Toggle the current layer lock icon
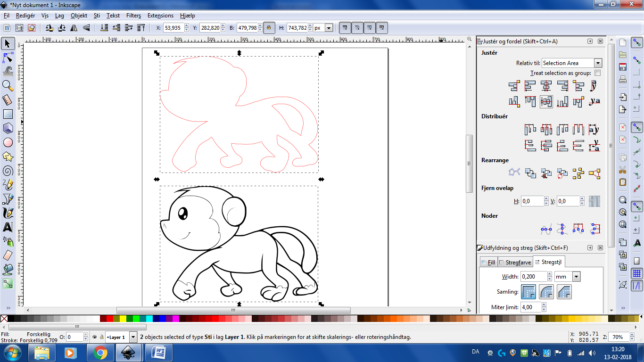This screenshot has width=644, height=362. pos(101,337)
